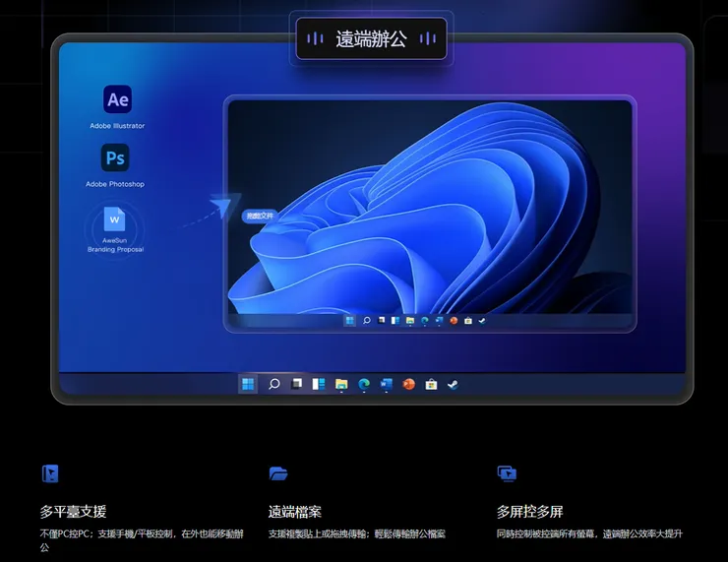Screen dimensions: 728x562
Task: Open File Explorer in the inner remote window taskbar
Action: coord(410,320)
